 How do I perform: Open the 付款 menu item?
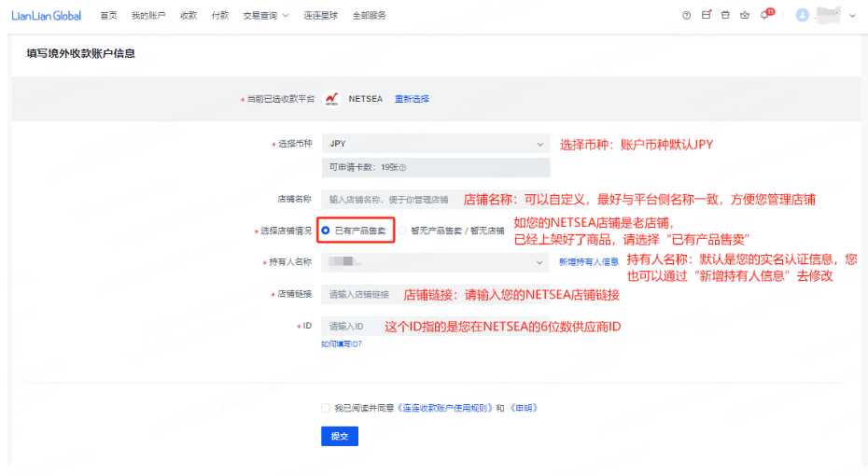220,16
